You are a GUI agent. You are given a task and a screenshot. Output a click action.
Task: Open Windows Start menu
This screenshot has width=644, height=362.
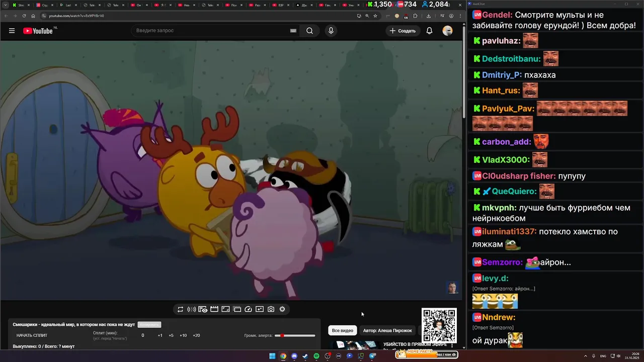[272, 356]
